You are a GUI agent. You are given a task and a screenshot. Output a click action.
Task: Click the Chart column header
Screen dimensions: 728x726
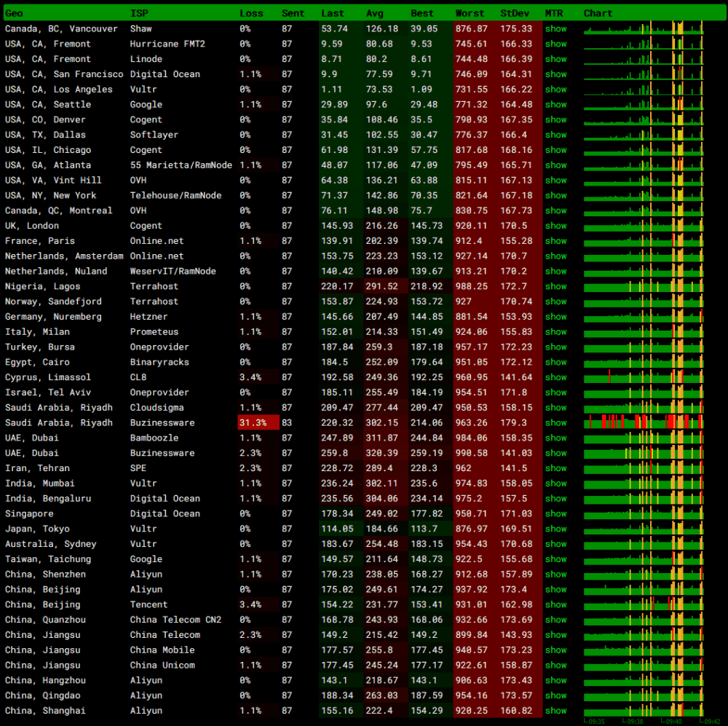tap(598, 13)
